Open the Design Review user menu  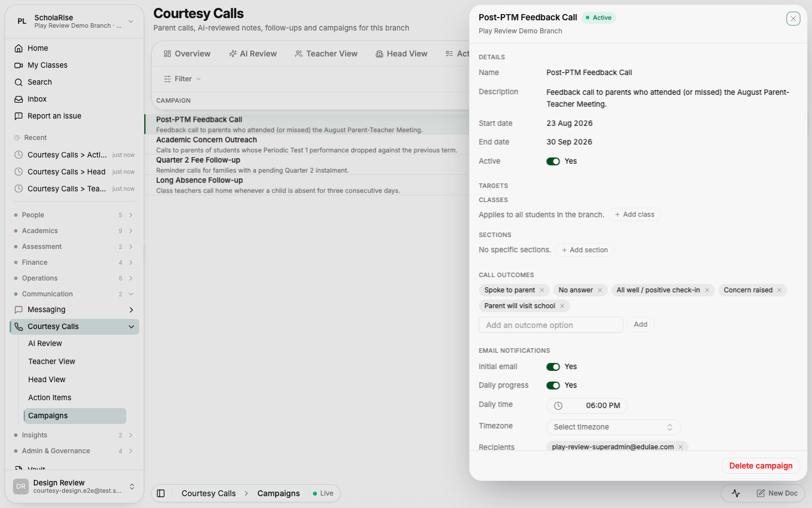click(x=74, y=487)
